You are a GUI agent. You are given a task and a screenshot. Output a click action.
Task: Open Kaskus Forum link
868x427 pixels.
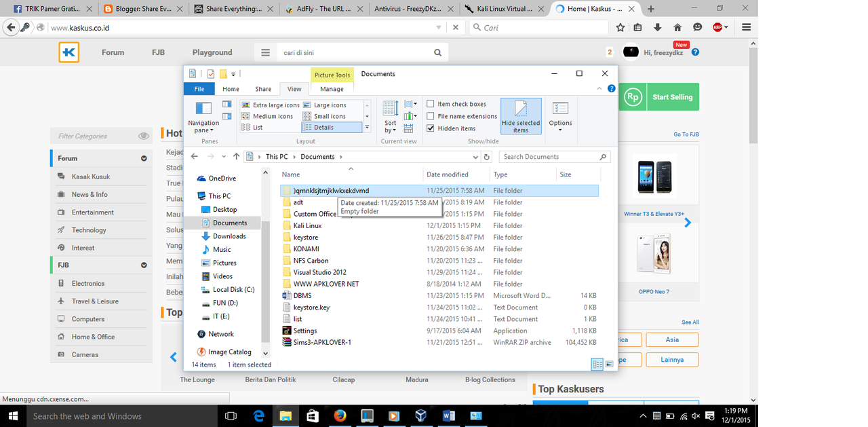pos(113,52)
